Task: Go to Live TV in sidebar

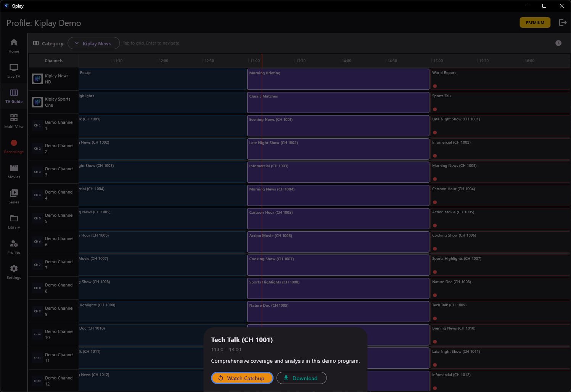Action: (14, 70)
